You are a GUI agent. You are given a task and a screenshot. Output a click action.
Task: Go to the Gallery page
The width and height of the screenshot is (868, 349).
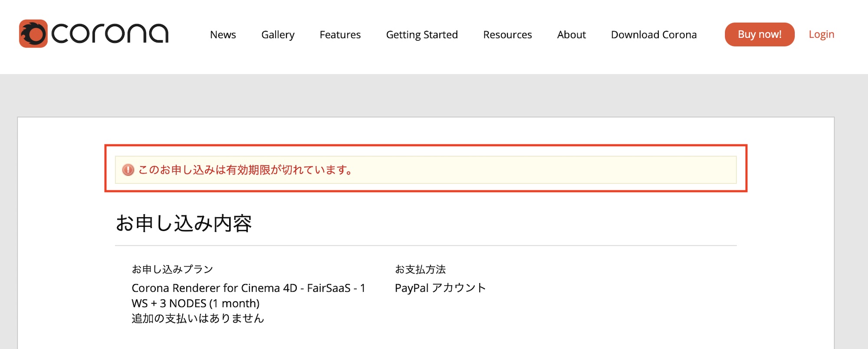(x=278, y=35)
